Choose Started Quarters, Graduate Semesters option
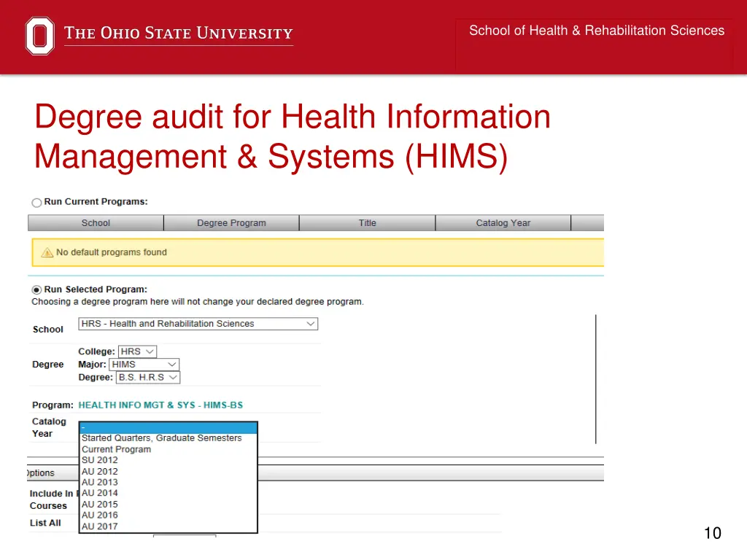The image size is (747, 560). coord(169,438)
